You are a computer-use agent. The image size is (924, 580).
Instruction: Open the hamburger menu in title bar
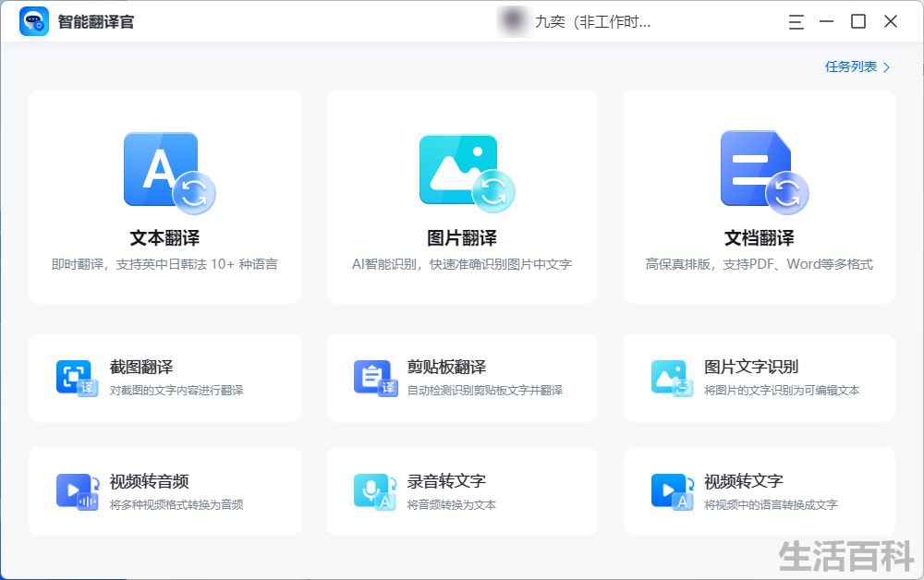pyautogui.click(x=796, y=22)
